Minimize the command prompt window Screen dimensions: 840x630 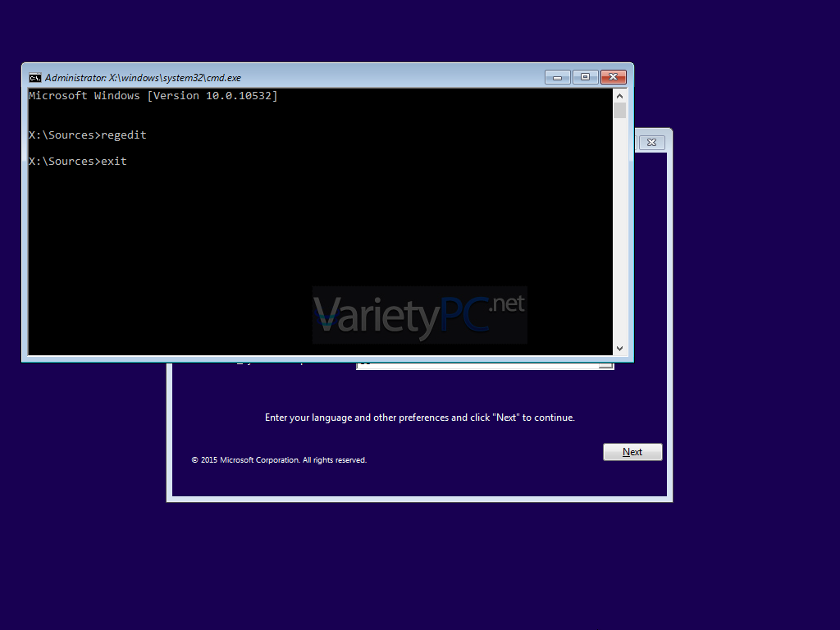point(558,78)
